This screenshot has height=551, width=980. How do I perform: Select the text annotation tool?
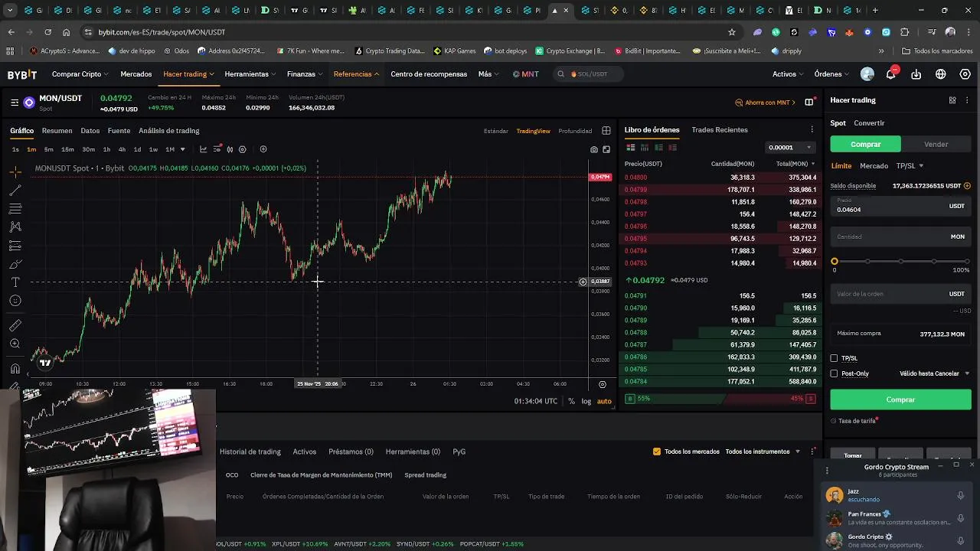15,282
